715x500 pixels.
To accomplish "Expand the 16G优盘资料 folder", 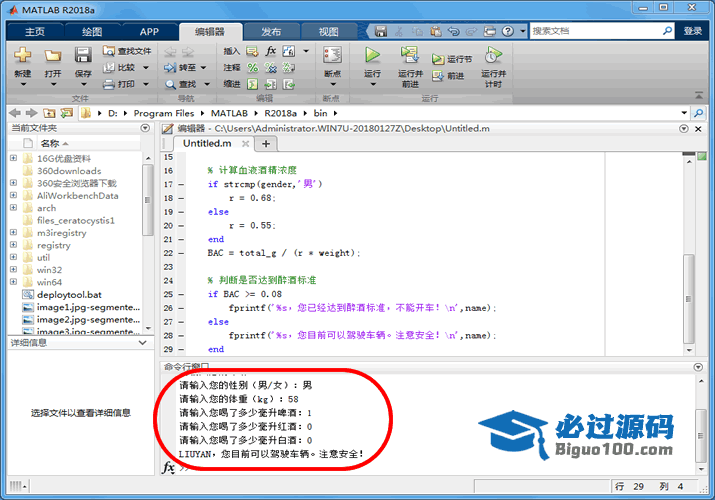I will click(x=13, y=158).
